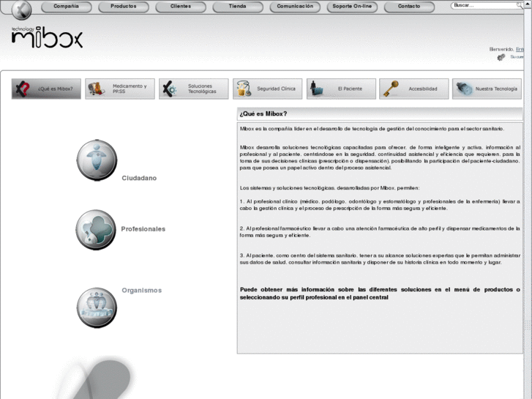Select the Nuestra Tecnología tab
532x399 pixels.
pyautogui.click(x=487, y=89)
